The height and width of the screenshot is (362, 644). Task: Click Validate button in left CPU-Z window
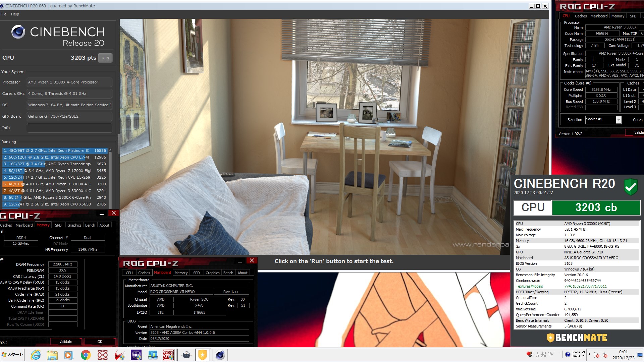[66, 342]
